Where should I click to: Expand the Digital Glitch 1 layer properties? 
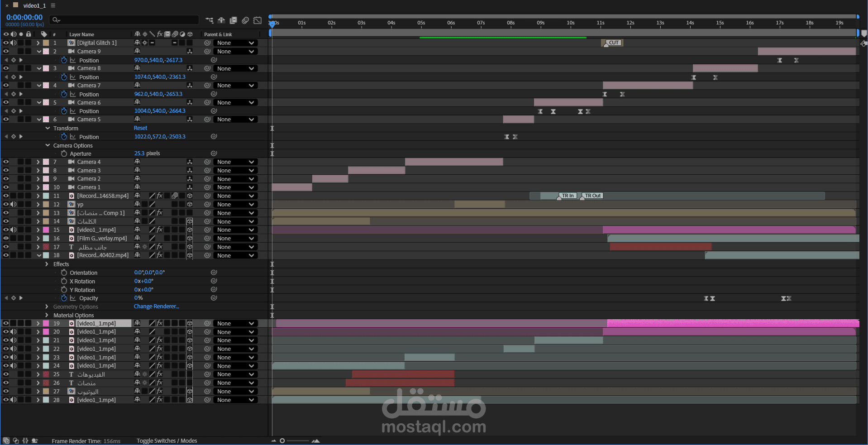[x=38, y=43]
